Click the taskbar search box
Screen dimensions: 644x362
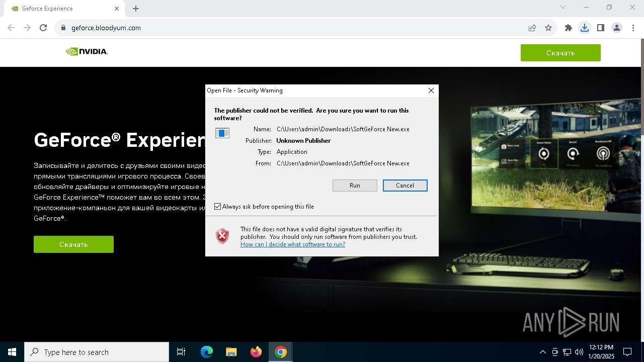tap(97, 352)
